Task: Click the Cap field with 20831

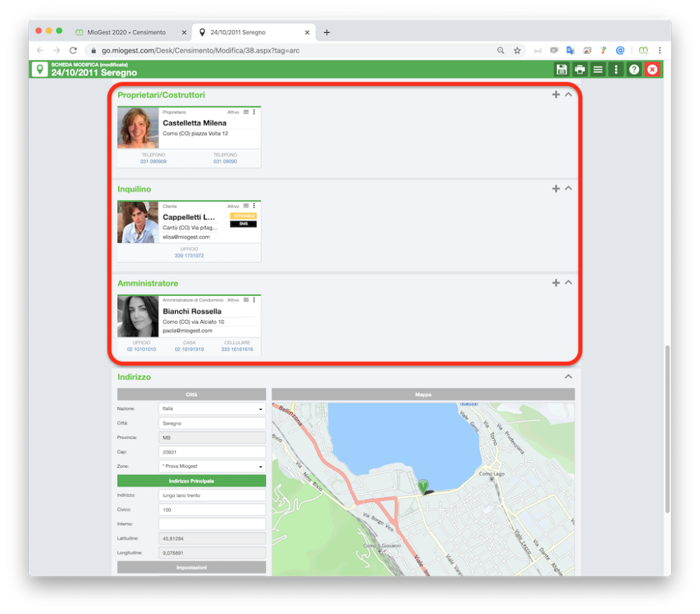Action: coord(212,452)
